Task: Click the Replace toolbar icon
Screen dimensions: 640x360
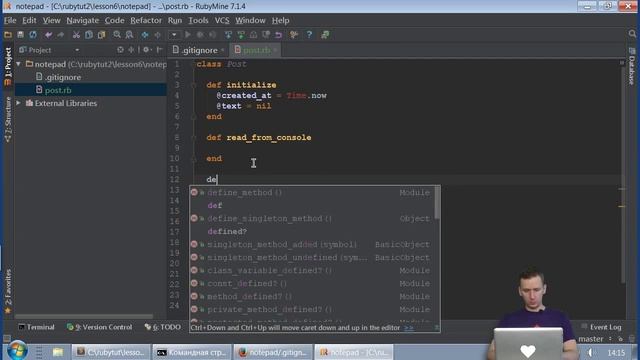Action: click(129, 35)
